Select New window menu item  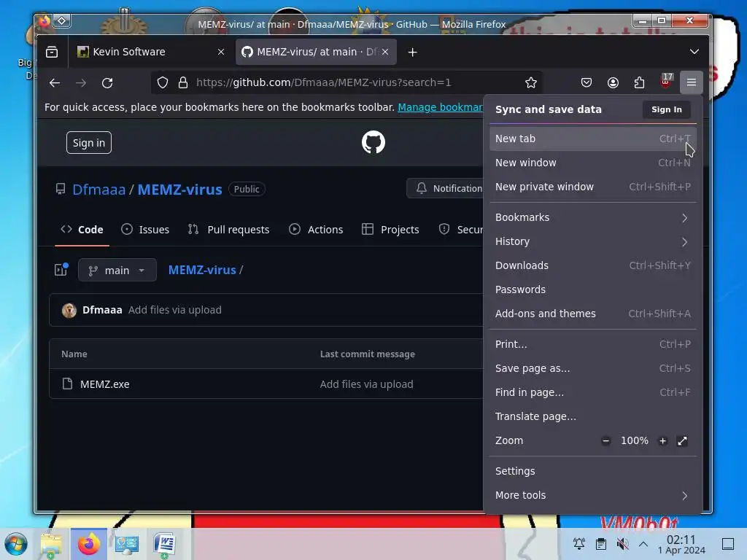[x=592, y=163]
